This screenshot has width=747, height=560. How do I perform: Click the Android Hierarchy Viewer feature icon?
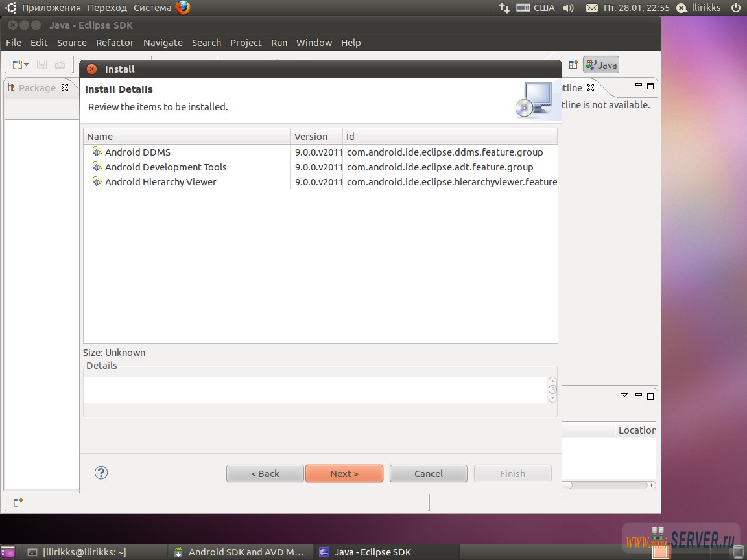97,181
